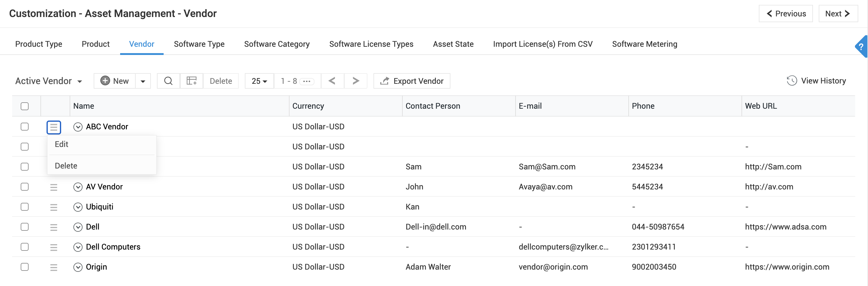Change the 25 rows-per-page dropdown
This screenshot has height=286, width=868.
coord(259,81)
